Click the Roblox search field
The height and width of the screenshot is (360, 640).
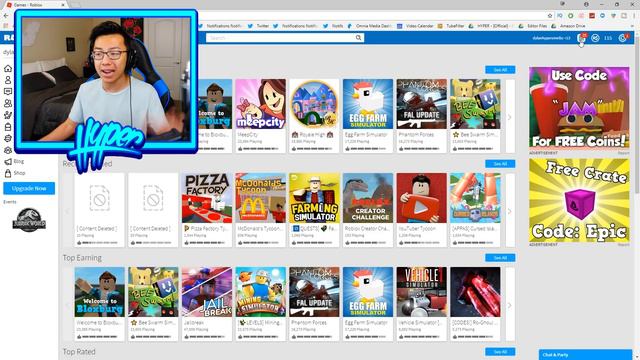pos(285,38)
